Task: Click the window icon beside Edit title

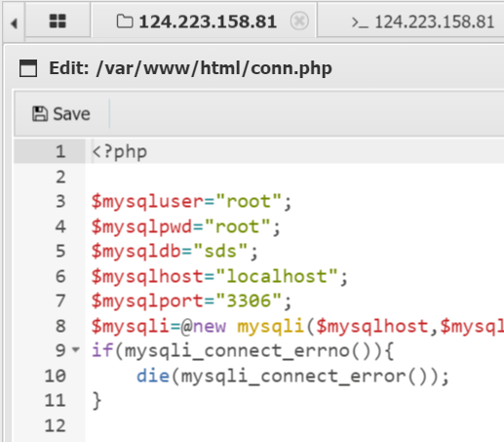Action: point(28,68)
